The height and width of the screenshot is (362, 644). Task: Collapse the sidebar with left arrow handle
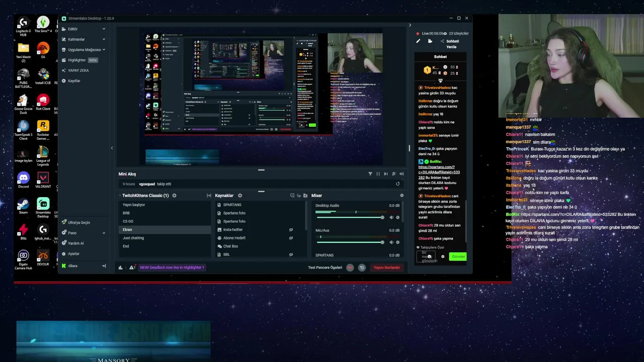[x=112, y=148]
